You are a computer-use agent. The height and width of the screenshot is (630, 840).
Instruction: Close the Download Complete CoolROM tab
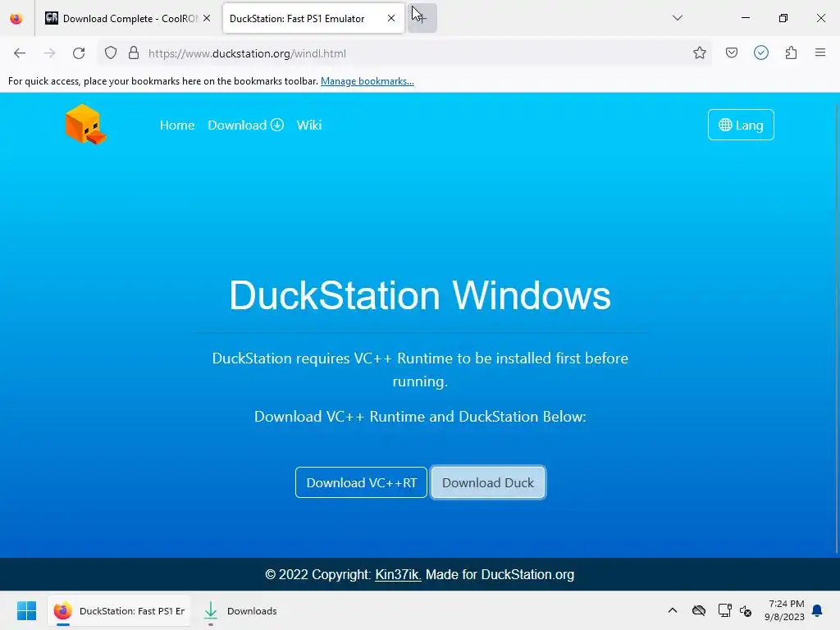pos(207,18)
